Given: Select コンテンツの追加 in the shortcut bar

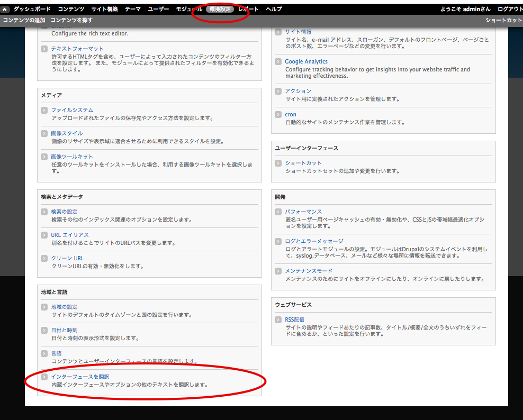Looking at the screenshot, I should (24, 19).
